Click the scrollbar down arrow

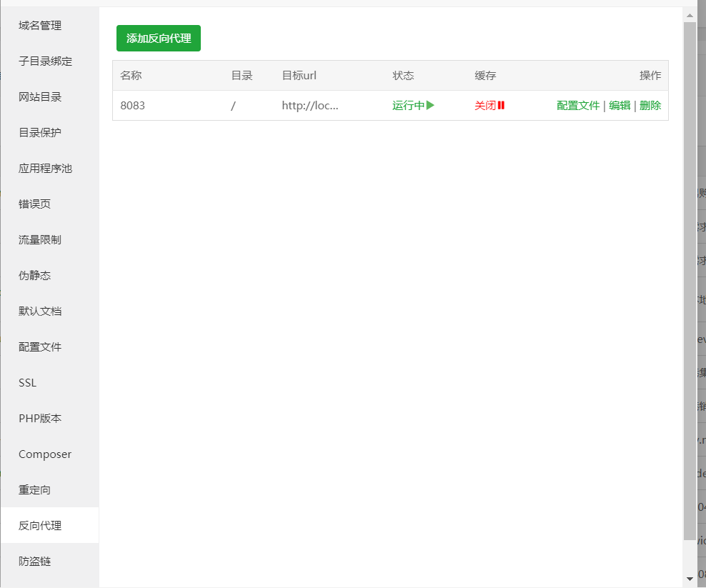[x=690, y=579]
